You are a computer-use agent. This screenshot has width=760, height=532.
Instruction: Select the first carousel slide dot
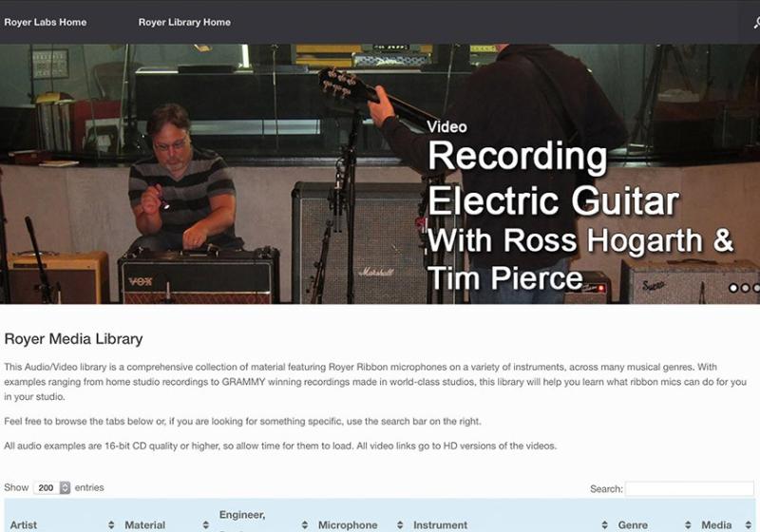point(732,288)
